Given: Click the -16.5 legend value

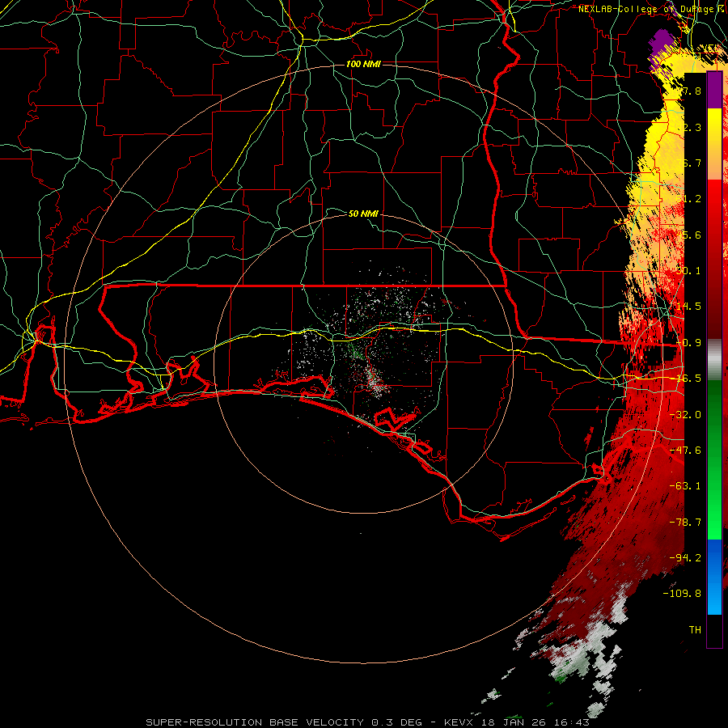Looking at the screenshot, I should coord(688,379).
